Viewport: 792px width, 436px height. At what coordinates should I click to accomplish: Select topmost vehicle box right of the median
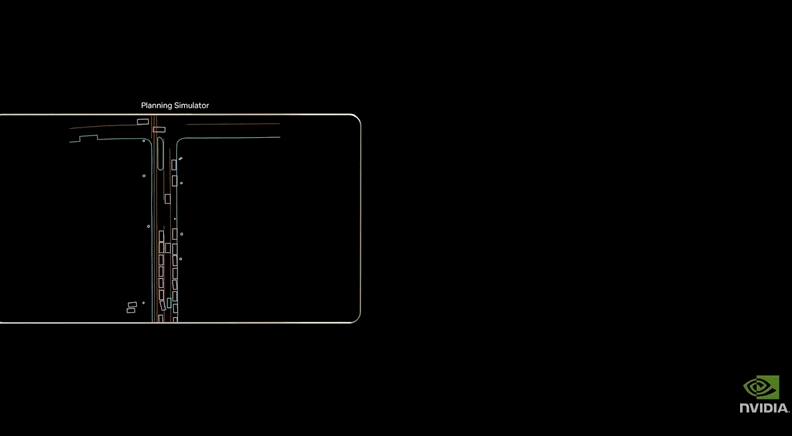click(174, 164)
